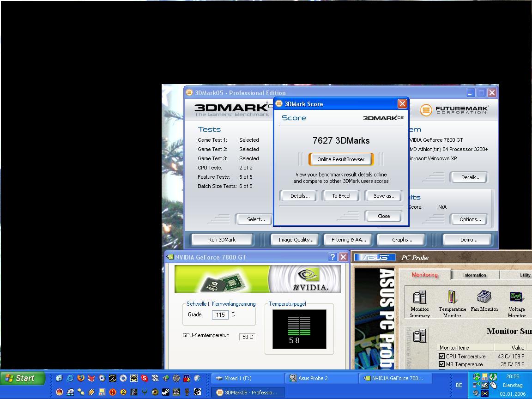Switch to the Information tab in PC Probe

click(475, 275)
